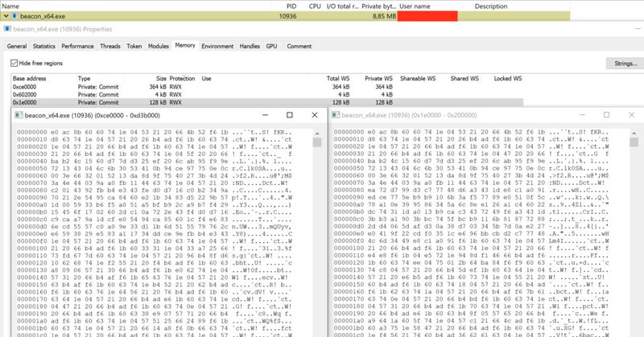
Task: Maximize the 0xce0000 hex viewer window
Action: pos(290,115)
